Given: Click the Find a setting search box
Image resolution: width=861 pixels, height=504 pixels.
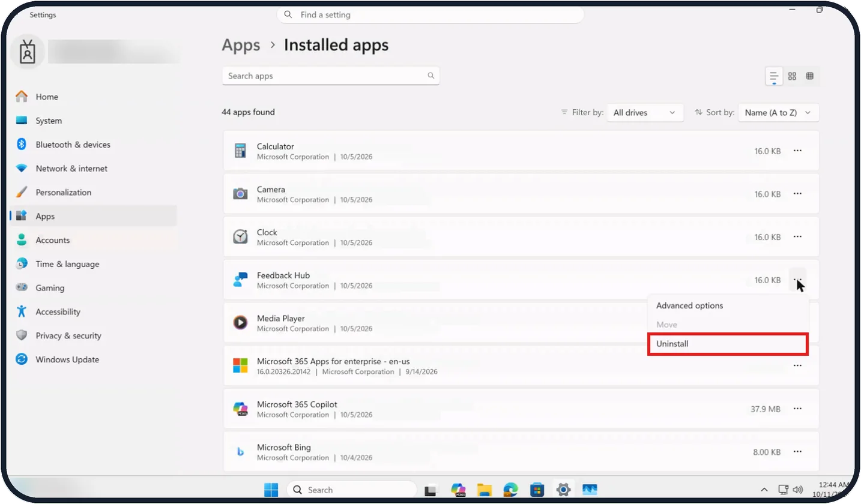Looking at the screenshot, I should [430, 15].
